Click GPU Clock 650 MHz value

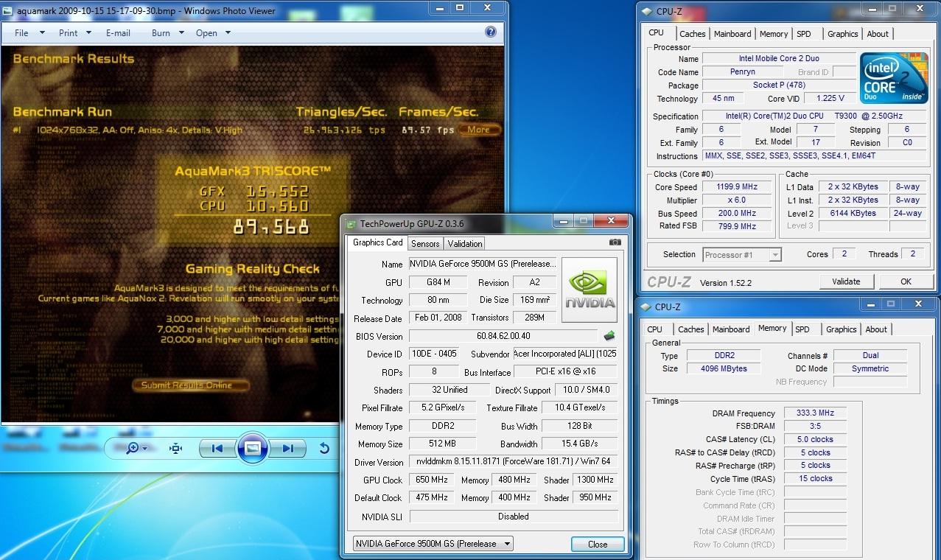[431, 480]
